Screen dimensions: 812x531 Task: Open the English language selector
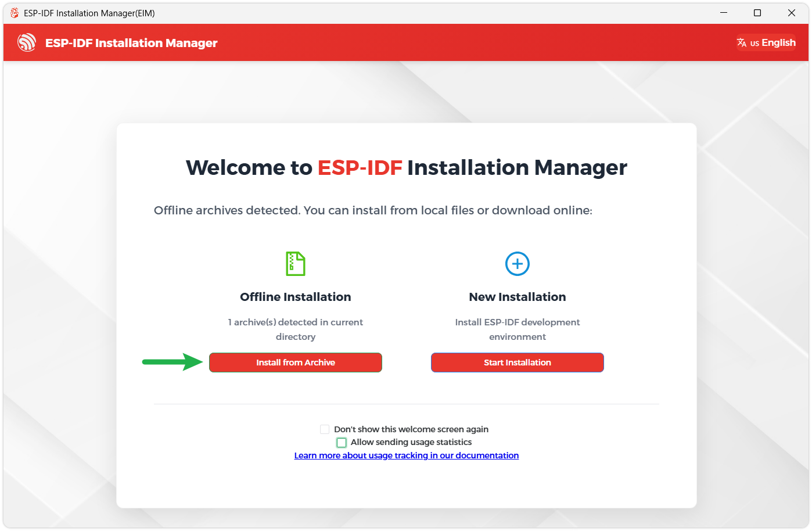(x=779, y=42)
